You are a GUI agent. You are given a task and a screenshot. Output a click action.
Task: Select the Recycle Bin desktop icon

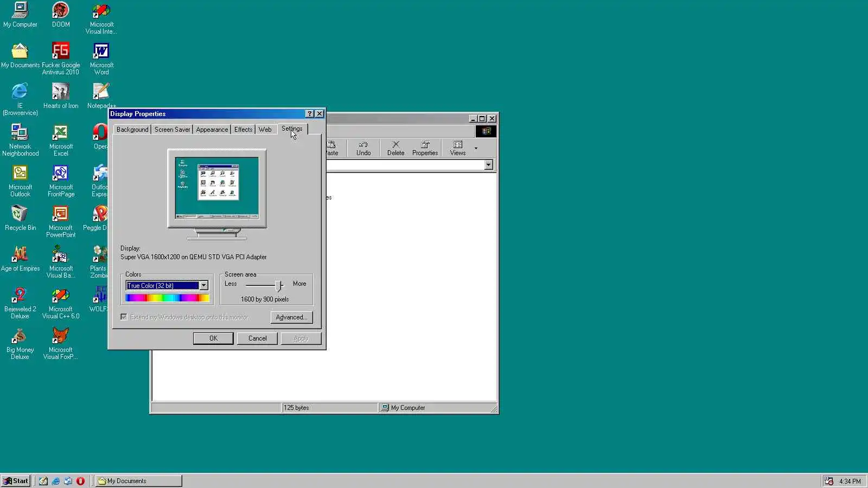[x=20, y=218]
